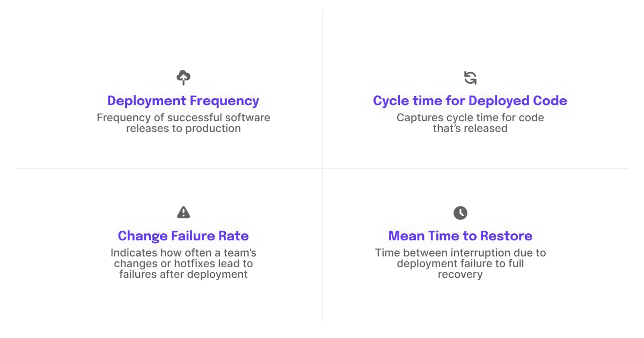This screenshot has width=644, height=338.
Task: Open the Mean Time to Restore title
Action: pyautogui.click(x=460, y=236)
